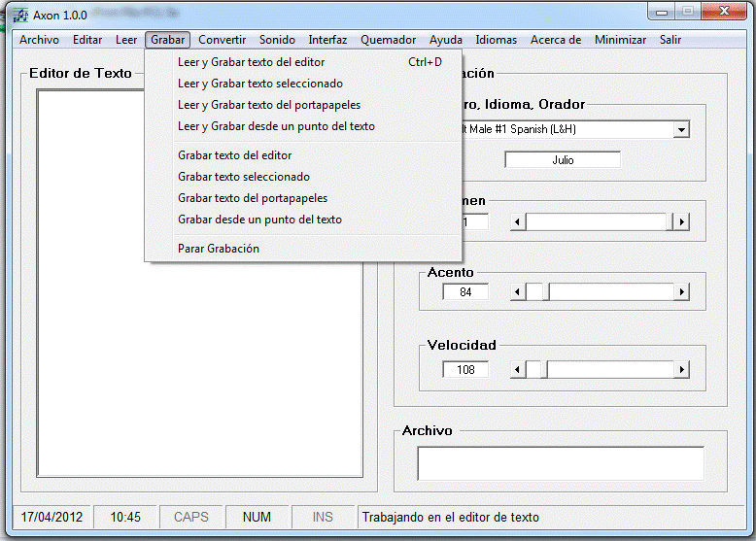Image resolution: width=756 pixels, height=541 pixels.
Task: Click the Archivo text field
Action: pos(560,463)
